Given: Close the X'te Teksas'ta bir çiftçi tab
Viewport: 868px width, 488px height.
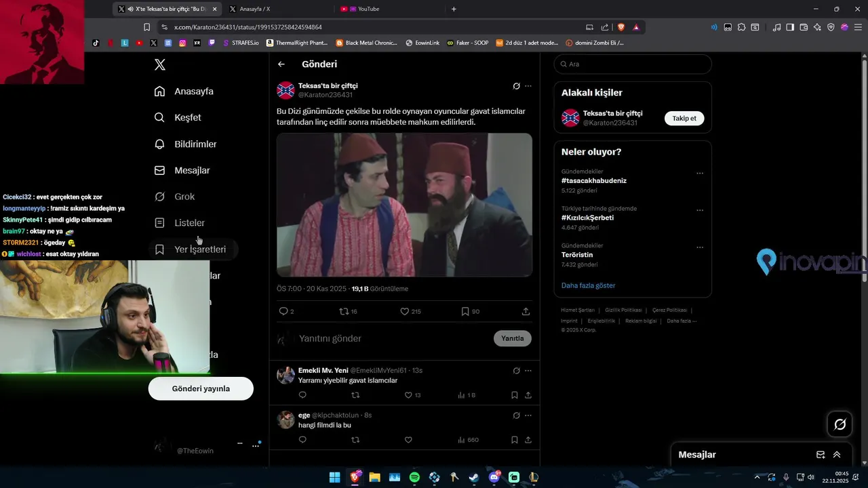Looking at the screenshot, I should pyautogui.click(x=215, y=9).
